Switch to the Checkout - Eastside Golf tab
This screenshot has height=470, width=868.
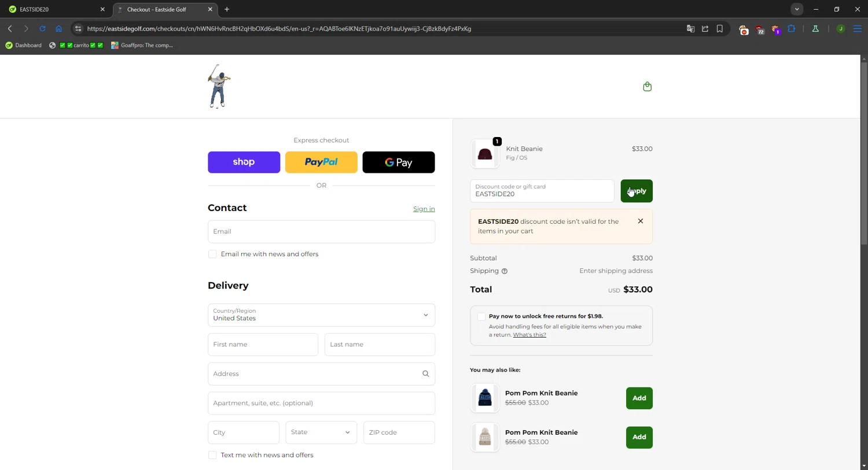click(165, 9)
